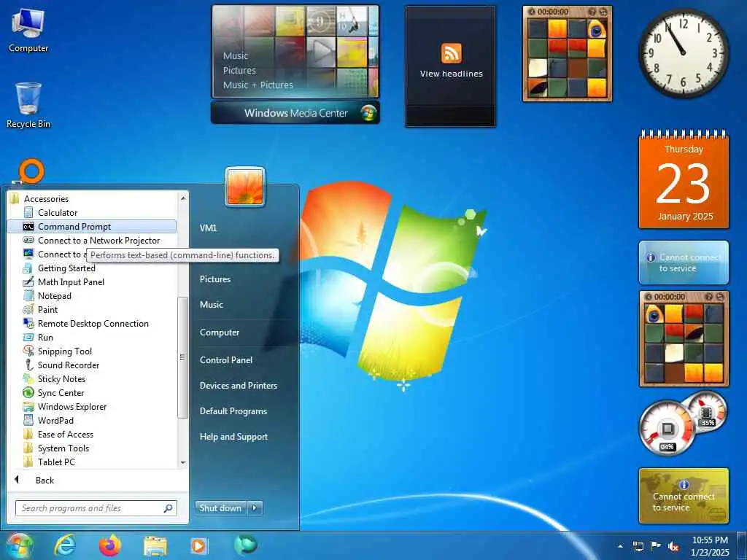Select the Computer desktop icon

click(28, 31)
